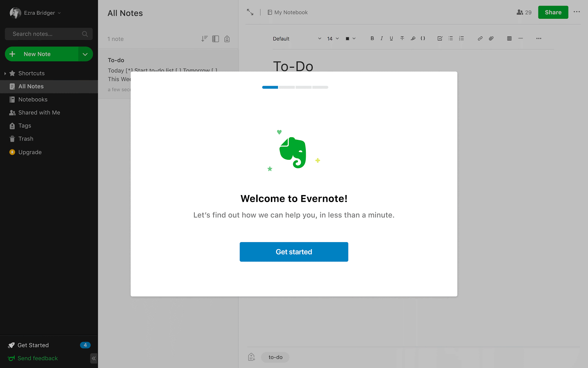The image size is (588, 368).
Task: Click the Get started button in welcome dialog
Action: coord(294,252)
